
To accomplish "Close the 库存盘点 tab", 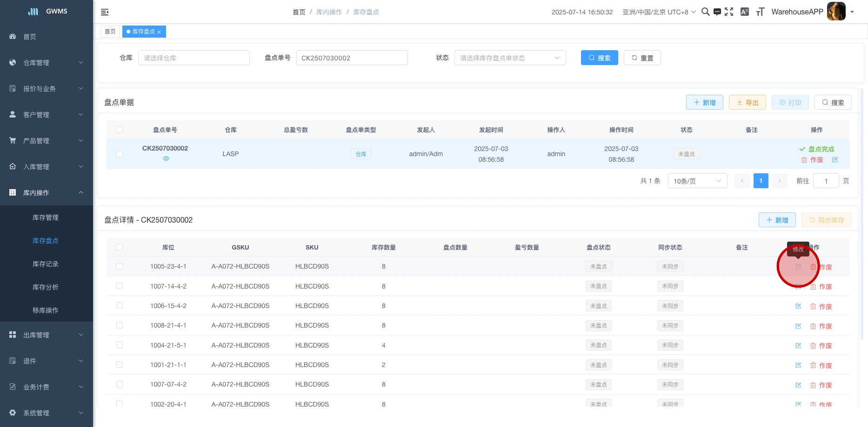I will click(x=159, y=32).
